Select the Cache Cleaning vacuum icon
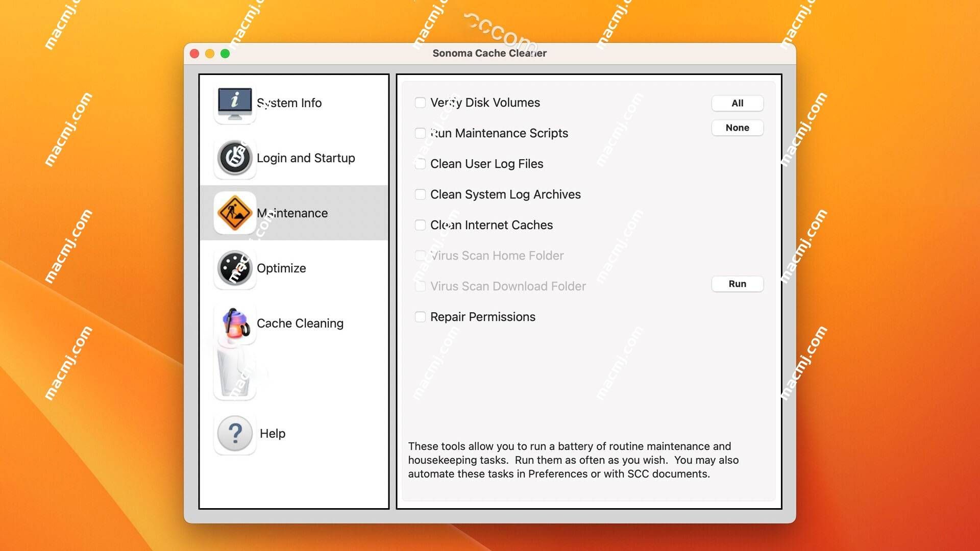This screenshot has width=980, height=551. [x=235, y=323]
